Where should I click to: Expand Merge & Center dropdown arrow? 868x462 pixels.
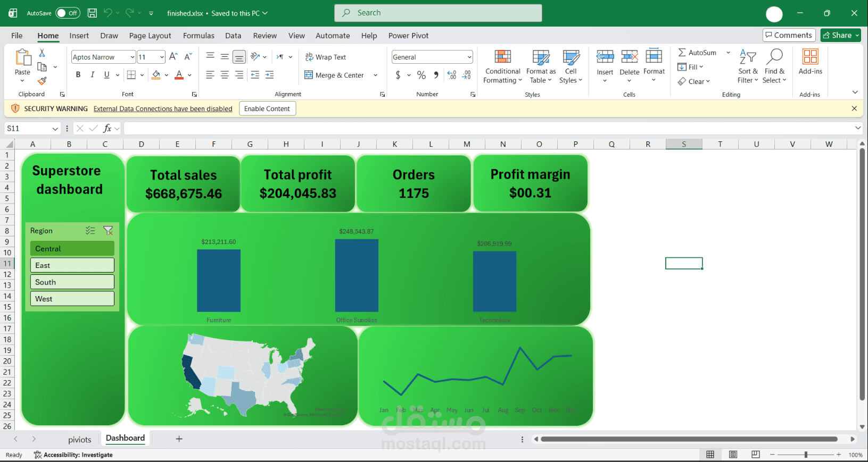375,75
